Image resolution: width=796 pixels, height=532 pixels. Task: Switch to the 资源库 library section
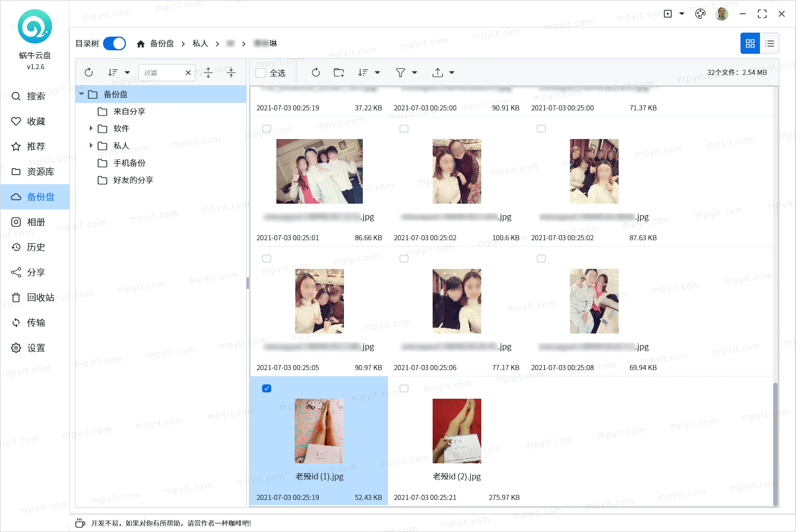pyautogui.click(x=35, y=172)
